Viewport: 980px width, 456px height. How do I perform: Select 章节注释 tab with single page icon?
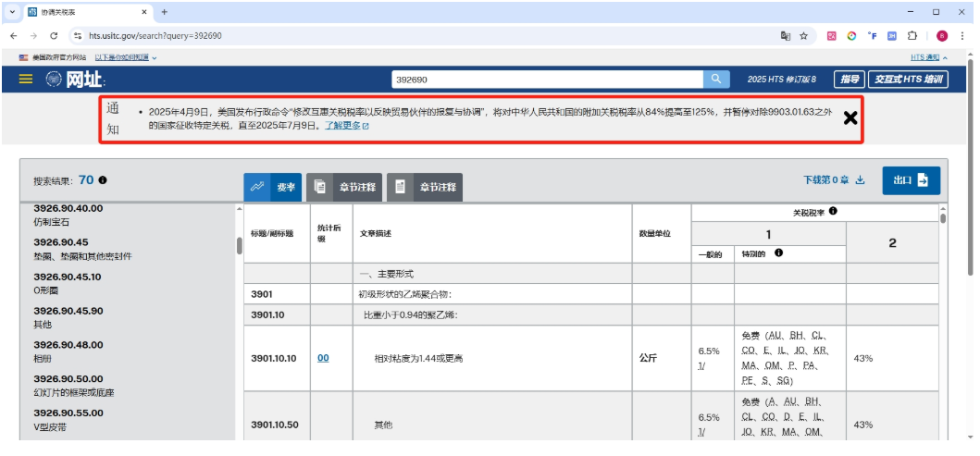425,188
